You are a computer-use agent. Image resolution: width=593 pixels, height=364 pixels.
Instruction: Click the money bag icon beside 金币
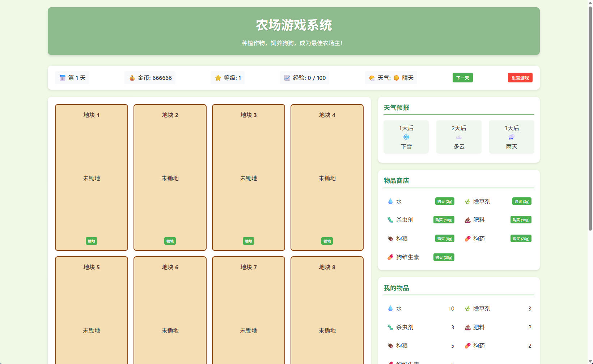pyautogui.click(x=132, y=78)
